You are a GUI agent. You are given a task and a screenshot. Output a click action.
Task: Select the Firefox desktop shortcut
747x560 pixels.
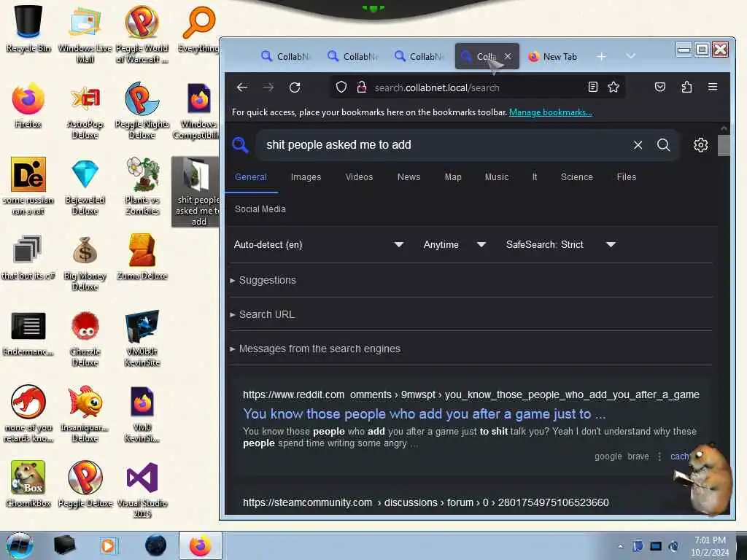[28, 105]
